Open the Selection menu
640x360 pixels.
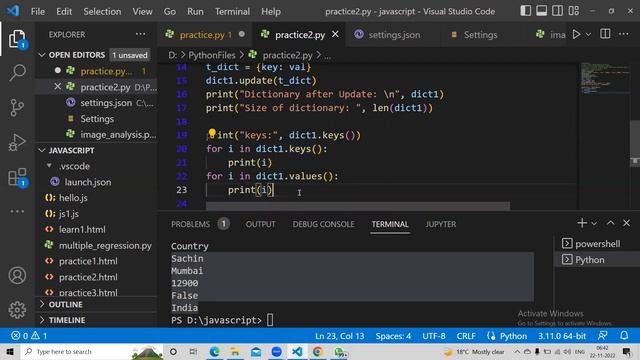click(x=102, y=11)
